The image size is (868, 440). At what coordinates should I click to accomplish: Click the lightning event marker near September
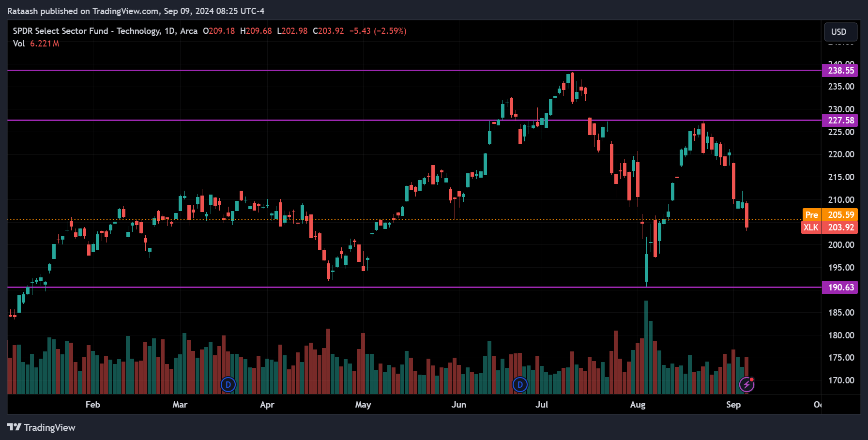tap(746, 385)
